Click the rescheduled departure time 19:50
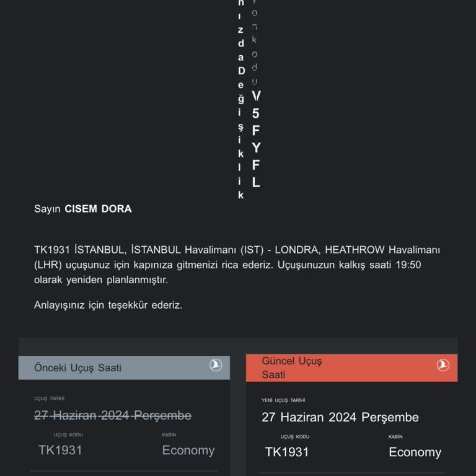This screenshot has height=476, width=476. pyautogui.click(x=409, y=265)
